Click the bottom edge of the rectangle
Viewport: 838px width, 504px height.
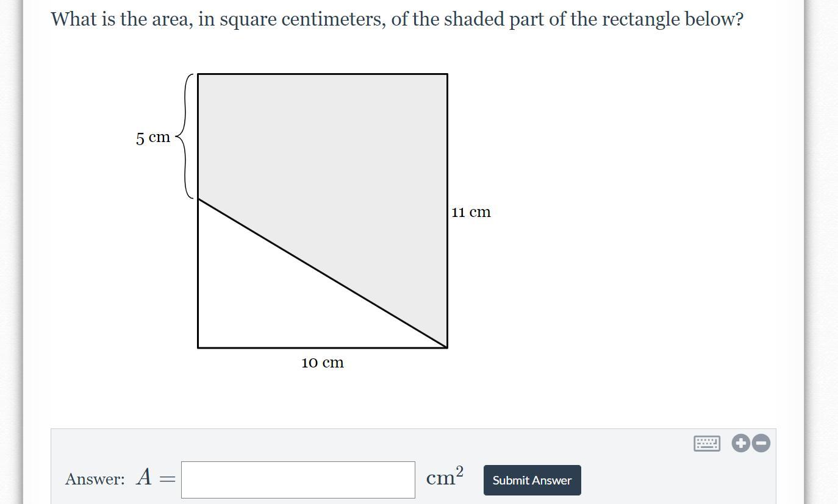coord(323,347)
